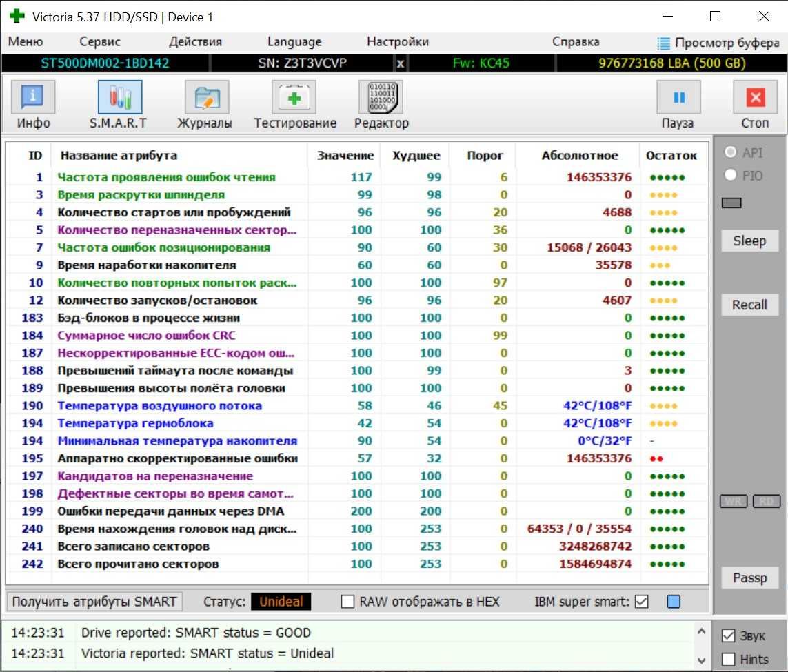Click the Порог column header
The height and width of the screenshot is (672, 788).
pos(485,156)
